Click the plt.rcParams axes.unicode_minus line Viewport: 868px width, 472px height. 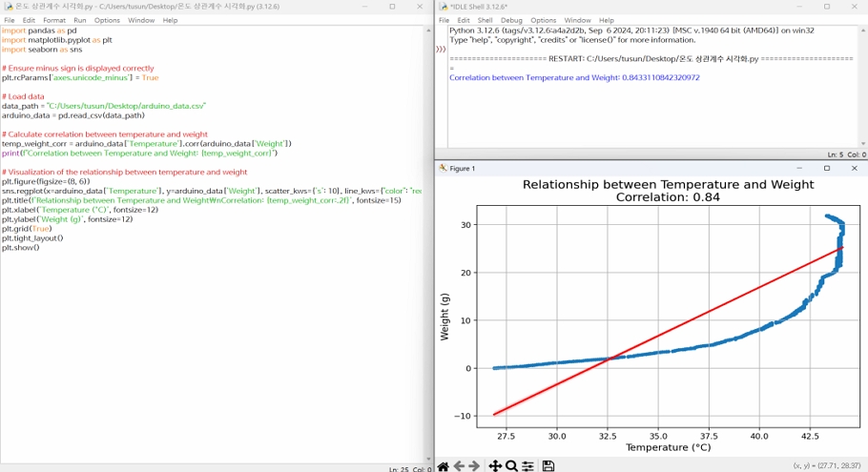pyautogui.click(x=80, y=77)
